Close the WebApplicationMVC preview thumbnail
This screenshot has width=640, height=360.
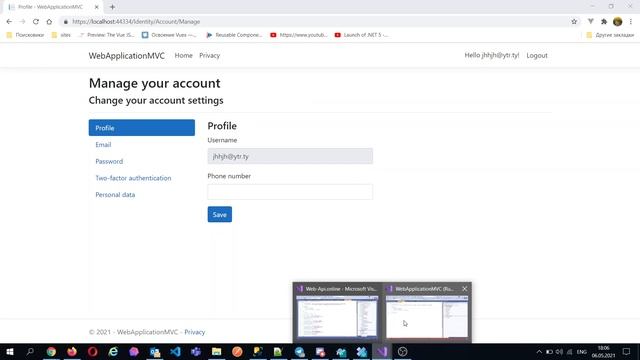(x=464, y=289)
